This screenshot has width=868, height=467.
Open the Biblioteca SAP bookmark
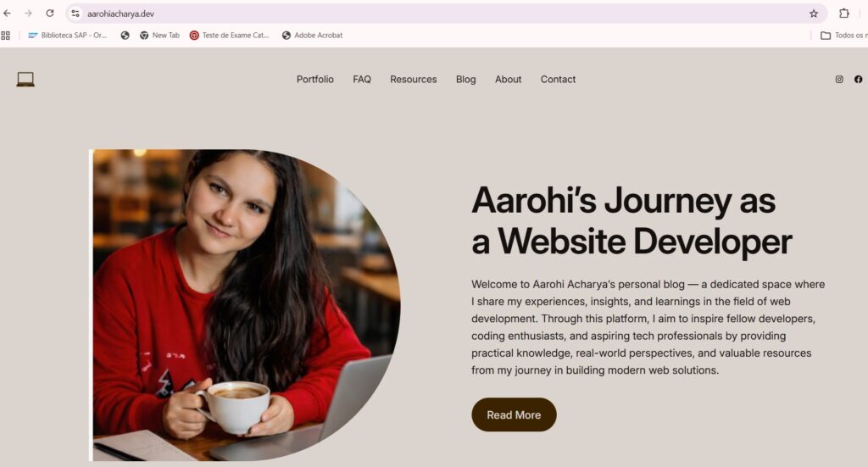[68, 36]
